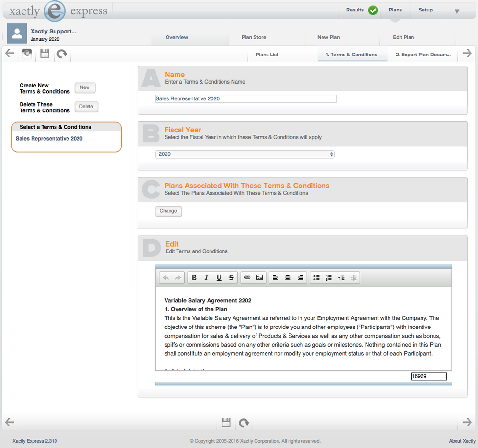Open 2. Export Plan Document sub-tab
The width and height of the screenshot is (478, 448).
pos(423,55)
